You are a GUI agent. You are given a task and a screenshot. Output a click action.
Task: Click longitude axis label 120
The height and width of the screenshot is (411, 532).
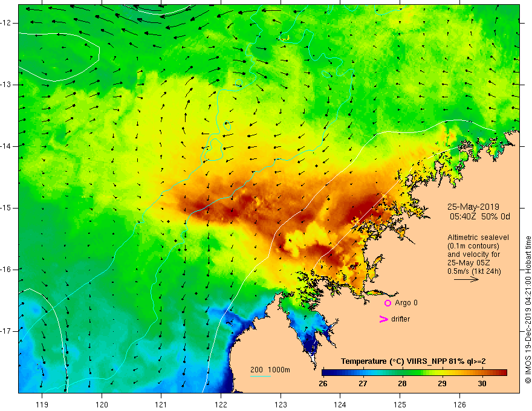(x=102, y=404)
